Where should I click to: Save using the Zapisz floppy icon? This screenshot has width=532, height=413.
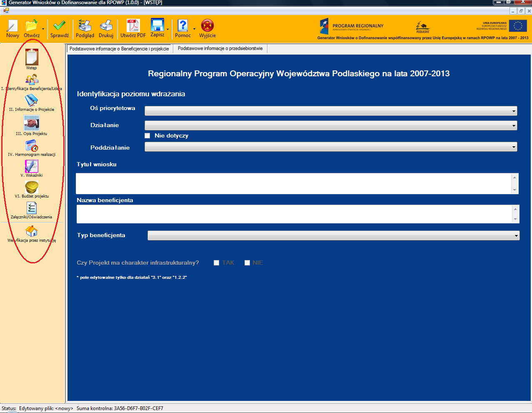tap(157, 28)
